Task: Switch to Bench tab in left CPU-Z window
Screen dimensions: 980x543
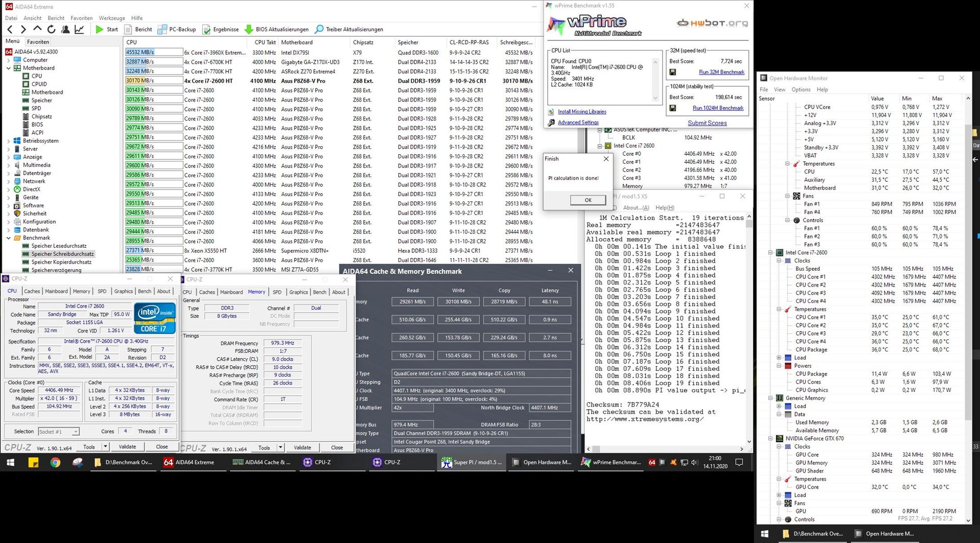Action: pos(144,291)
